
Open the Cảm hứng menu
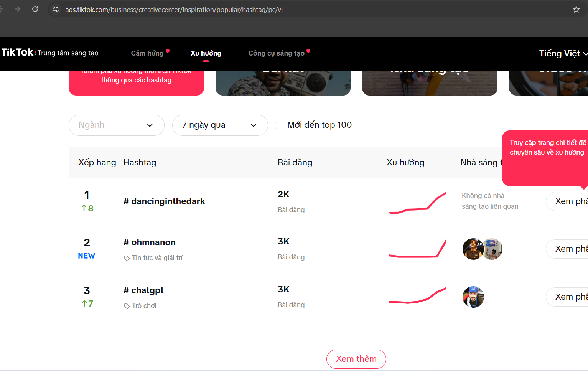click(147, 53)
